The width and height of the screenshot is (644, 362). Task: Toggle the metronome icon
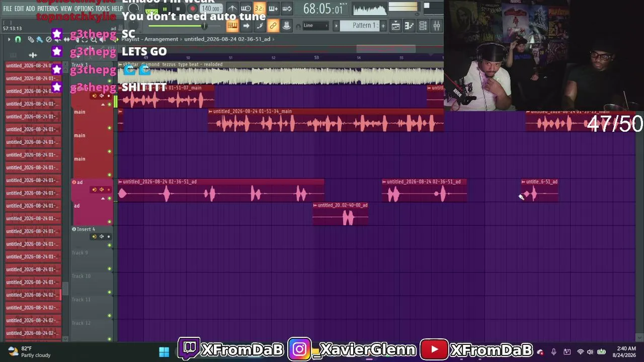pos(232,9)
